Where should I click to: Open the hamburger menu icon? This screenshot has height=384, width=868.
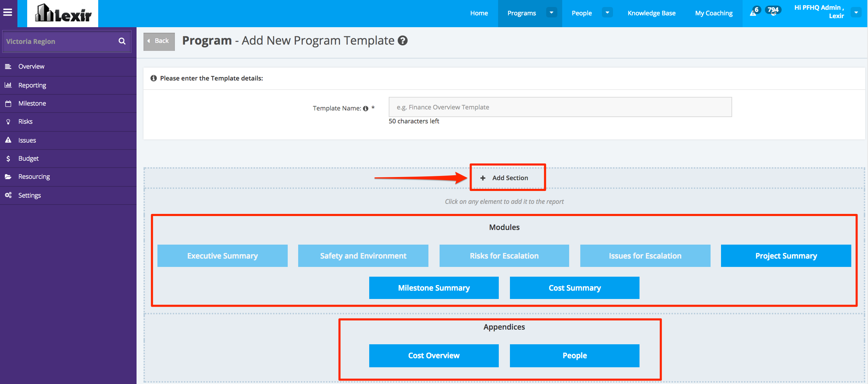click(x=8, y=13)
